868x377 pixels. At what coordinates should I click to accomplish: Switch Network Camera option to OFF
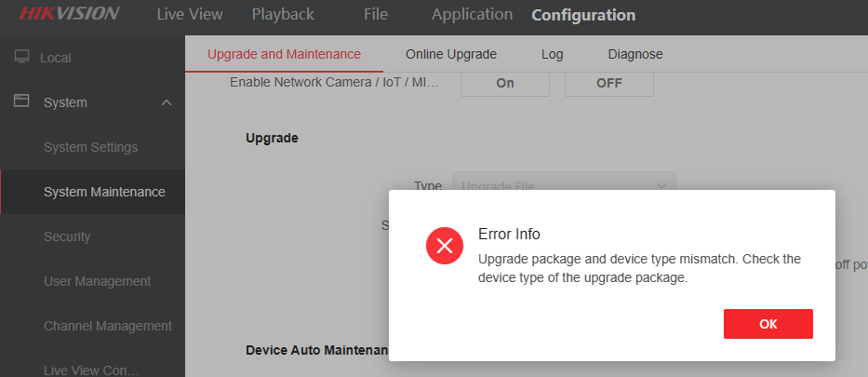click(609, 83)
